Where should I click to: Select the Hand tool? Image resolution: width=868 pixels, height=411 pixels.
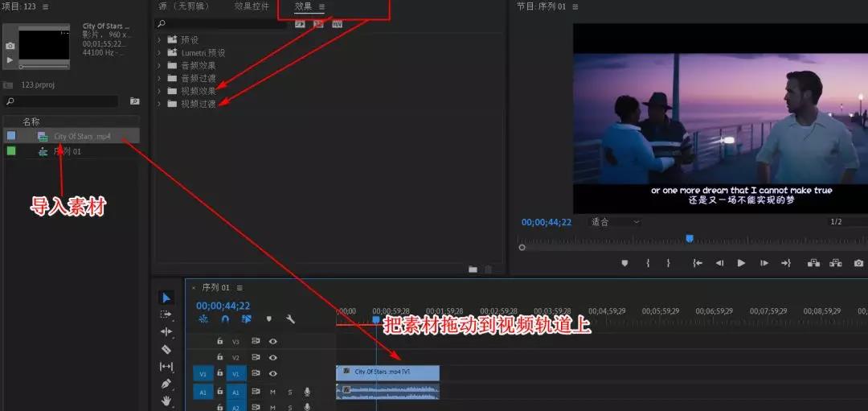(166, 400)
